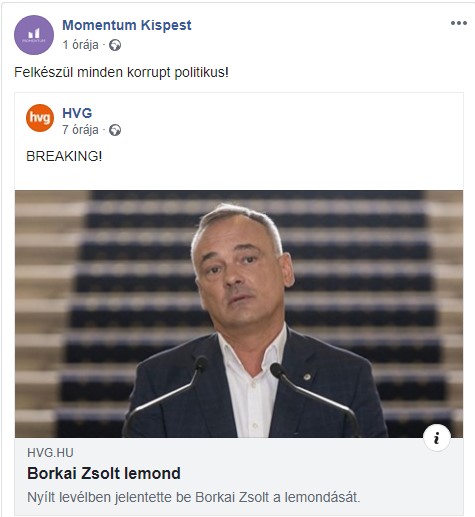
Task: Click the 'BREAKING!' shared post text
Action: pyautogui.click(x=64, y=156)
